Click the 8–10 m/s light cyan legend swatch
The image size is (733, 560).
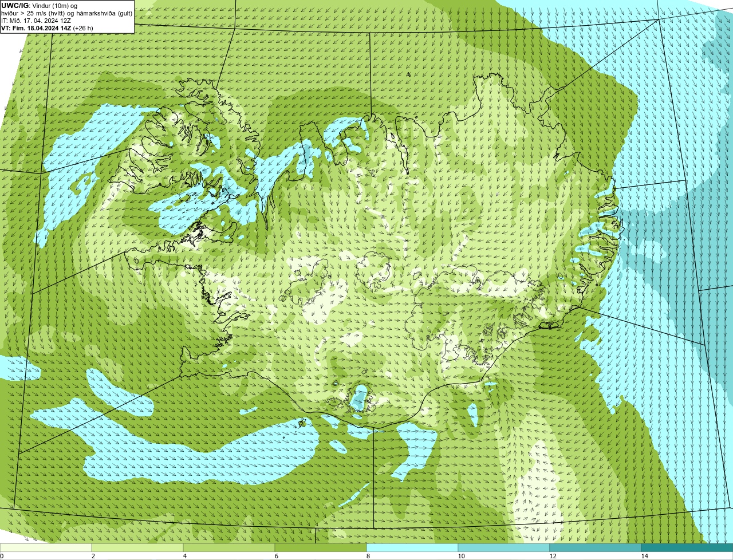point(412,547)
